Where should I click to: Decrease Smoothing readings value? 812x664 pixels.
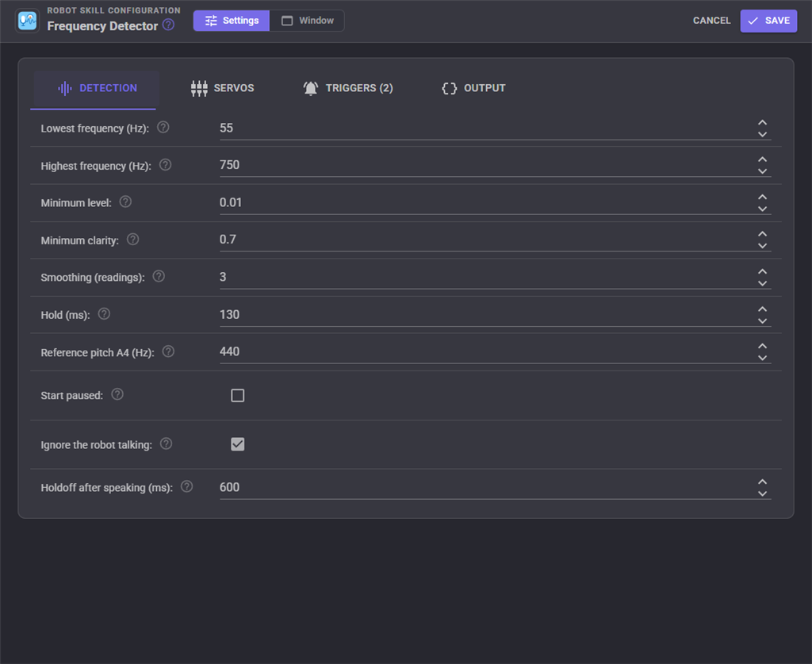point(762,283)
